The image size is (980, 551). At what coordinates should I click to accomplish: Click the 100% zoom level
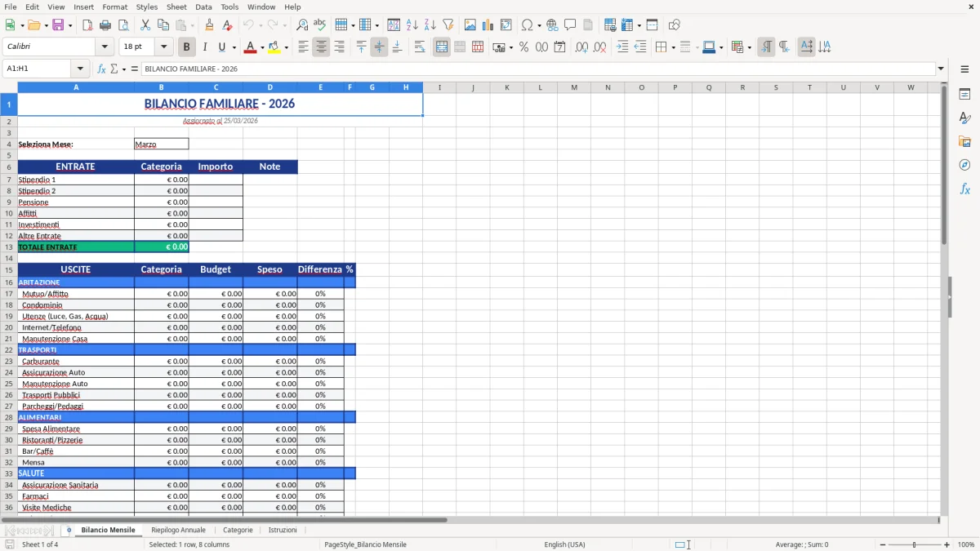[966, 544]
